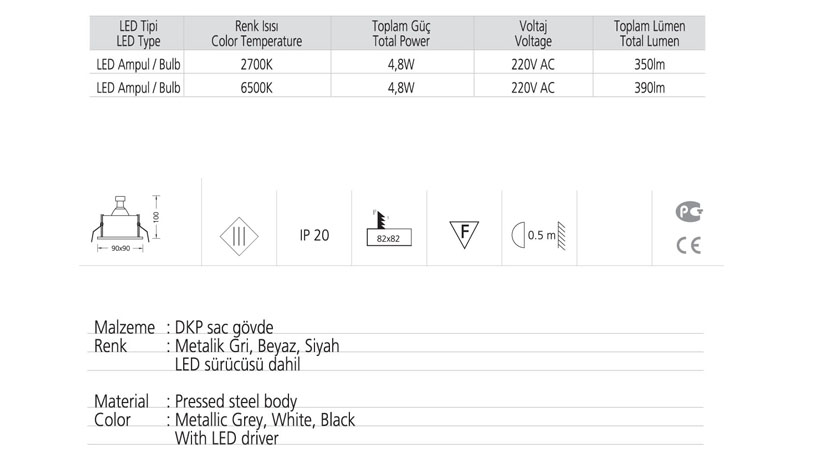
Task: Click the PCT certification mark
Action: click(689, 211)
